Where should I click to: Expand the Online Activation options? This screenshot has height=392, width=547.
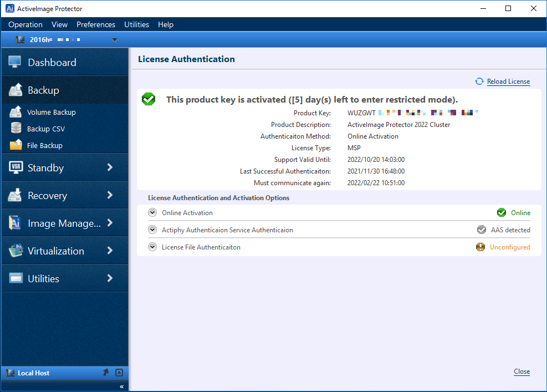click(152, 212)
